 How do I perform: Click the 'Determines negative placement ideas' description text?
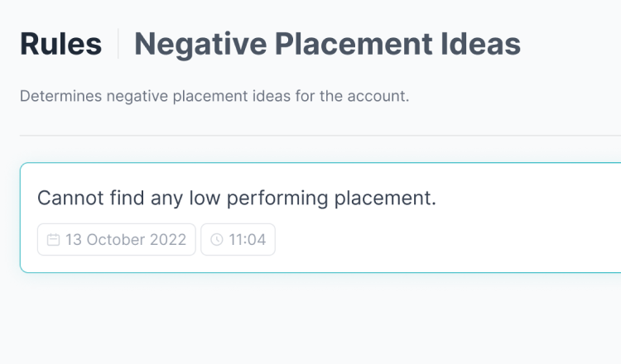[x=214, y=96]
